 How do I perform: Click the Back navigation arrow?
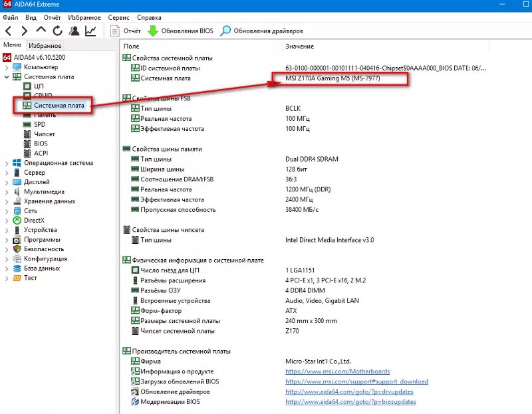click(x=9, y=31)
